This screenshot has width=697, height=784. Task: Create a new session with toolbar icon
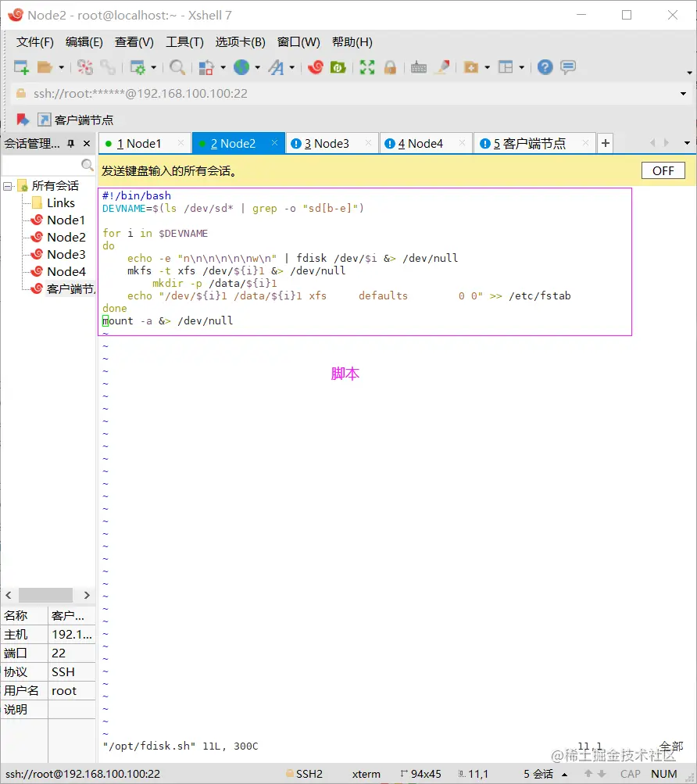click(x=21, y=67)
